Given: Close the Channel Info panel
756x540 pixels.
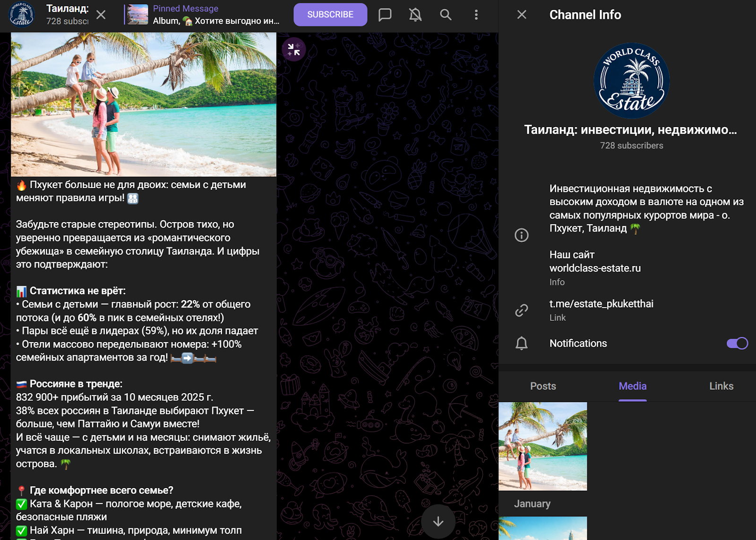Looking at the screenshot, I should pos(522,15).
